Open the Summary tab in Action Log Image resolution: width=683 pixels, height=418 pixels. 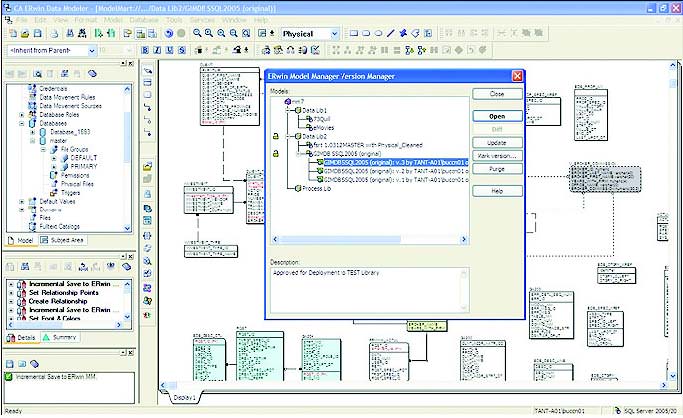60,337
